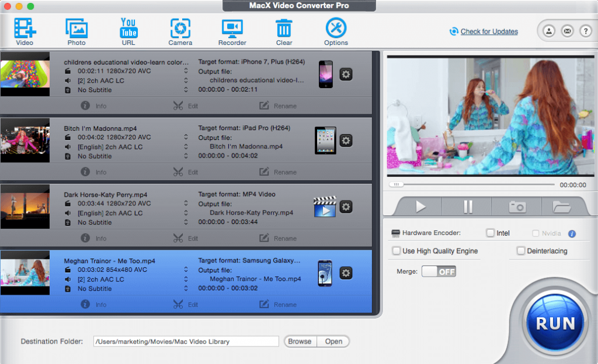Open subtitle dropdown for Meghan Trainor - Me Too.mp4
The width and height of the screenshot is (598, 364).
(x=186, y=289)
